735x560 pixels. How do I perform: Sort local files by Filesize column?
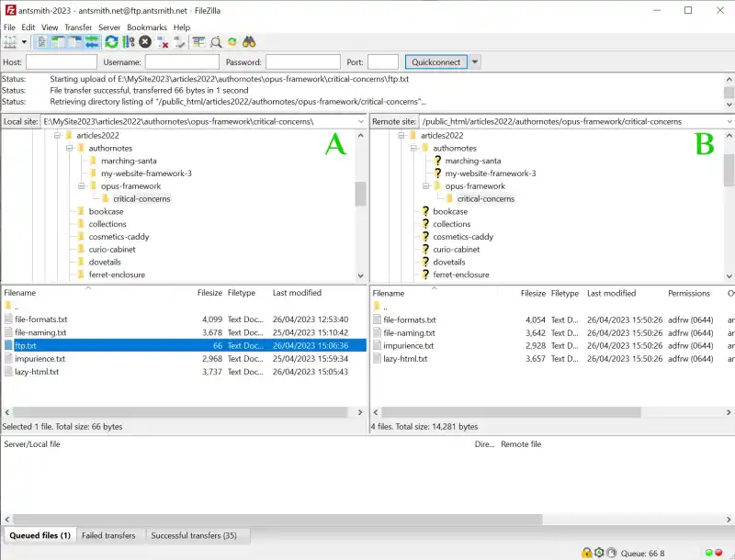click(209, 293)
